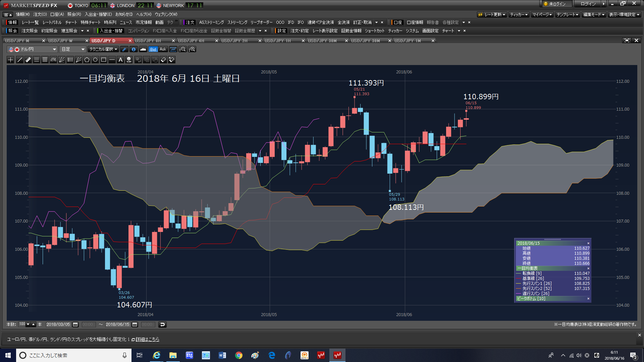Viewport: 644px width, 362px height.
Task: Increase bar count with up stepper
Action: (34, 324)
